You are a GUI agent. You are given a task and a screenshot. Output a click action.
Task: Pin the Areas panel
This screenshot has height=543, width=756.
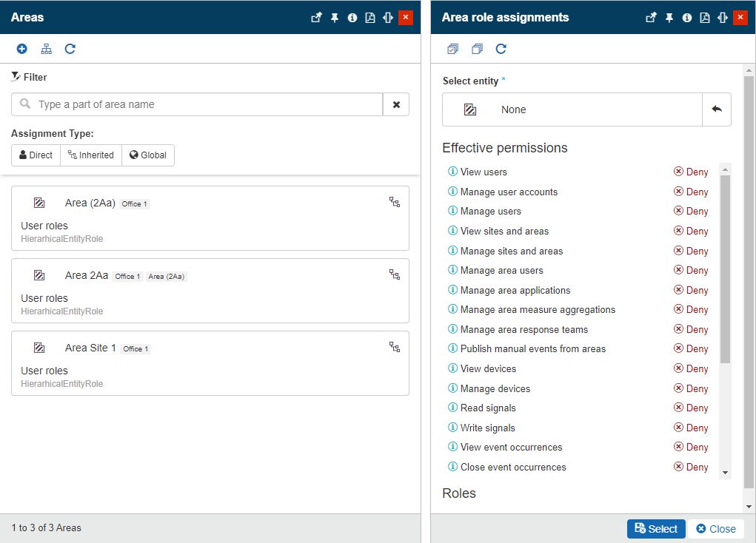click(x=335, y=18)
